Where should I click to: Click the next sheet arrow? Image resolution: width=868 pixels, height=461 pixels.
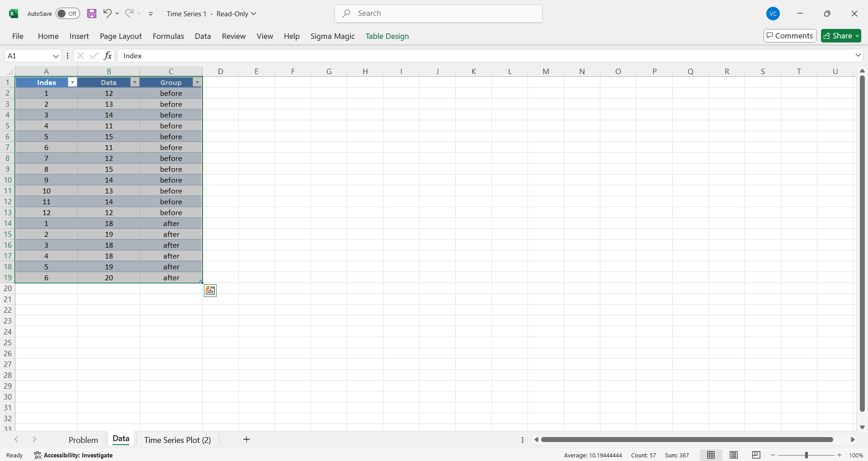point(34,439)
